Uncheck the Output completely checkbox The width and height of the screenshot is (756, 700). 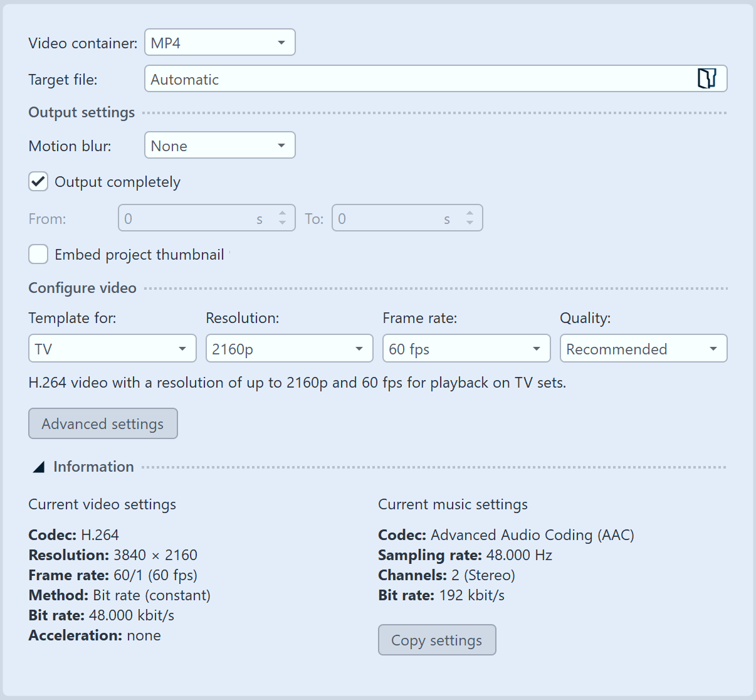(38, 181)
